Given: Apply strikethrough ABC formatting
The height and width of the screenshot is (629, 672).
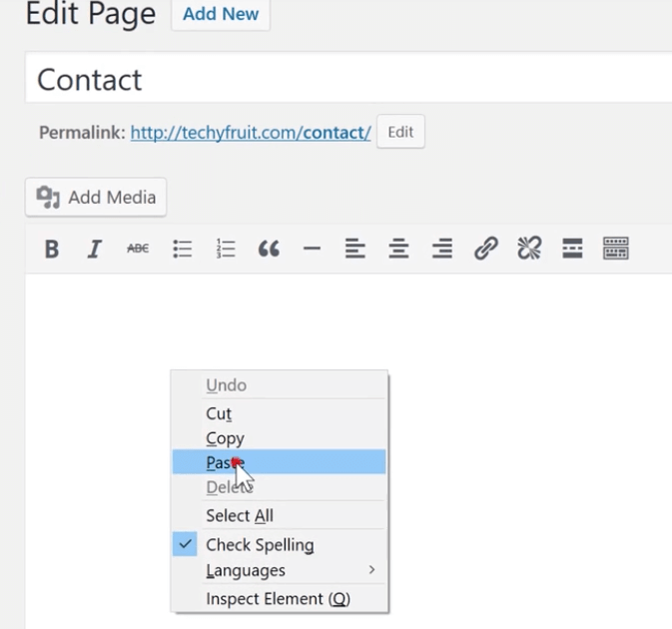Looking at the screenshot, I should coord(138,248).
